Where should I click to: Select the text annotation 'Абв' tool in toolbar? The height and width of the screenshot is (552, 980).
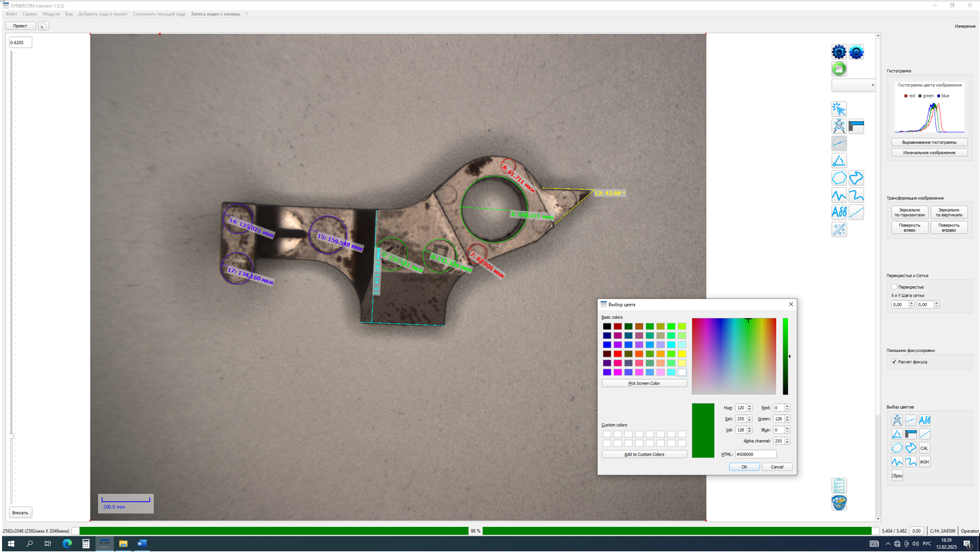pyautogui.click(x=839, y=212)
